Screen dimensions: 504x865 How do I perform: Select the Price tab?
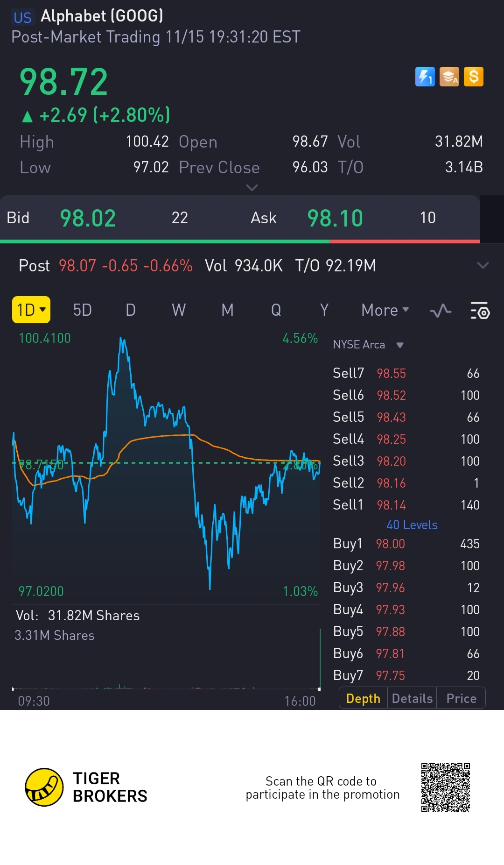coord(461,698)
